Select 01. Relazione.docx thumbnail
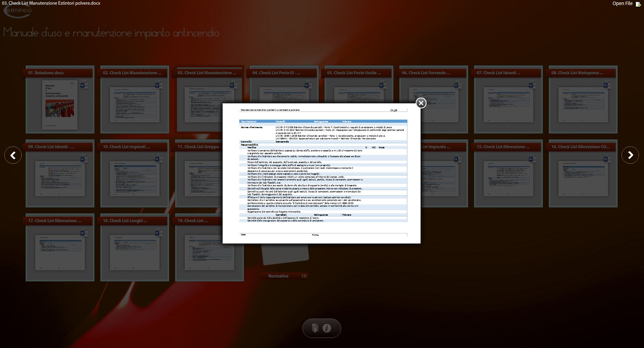The image size is (644, 348). (x=60, y=105)
